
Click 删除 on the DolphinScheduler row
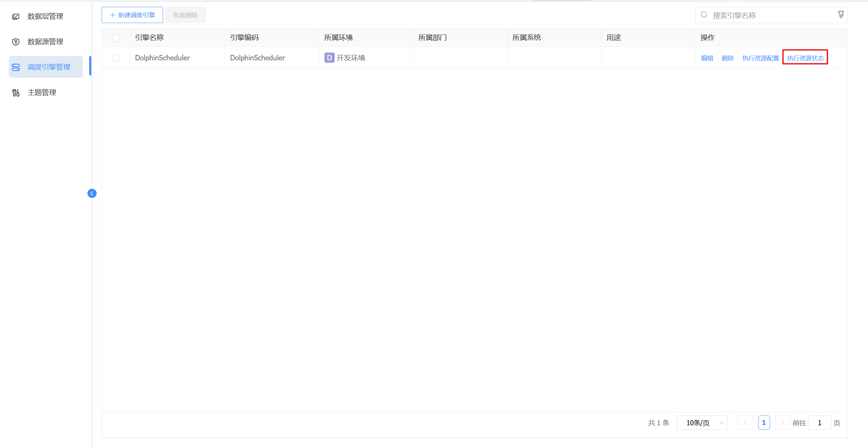coord(728,58)
